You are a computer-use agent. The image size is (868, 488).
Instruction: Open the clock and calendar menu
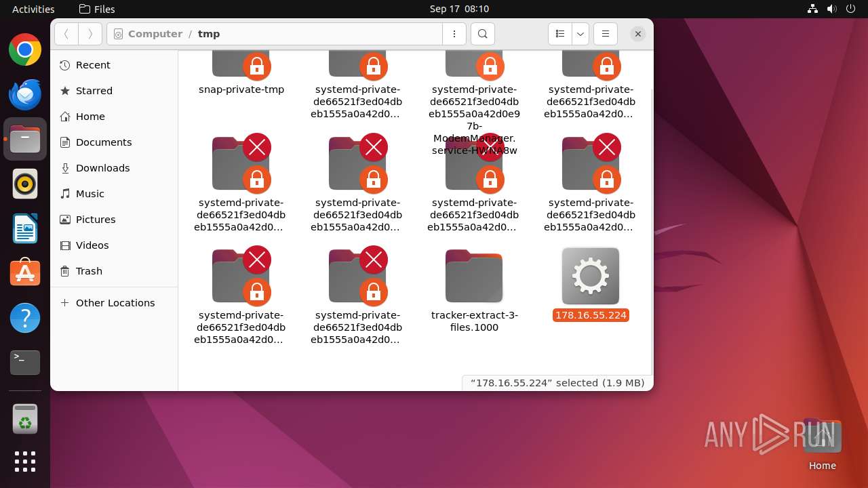pos(459,9)
